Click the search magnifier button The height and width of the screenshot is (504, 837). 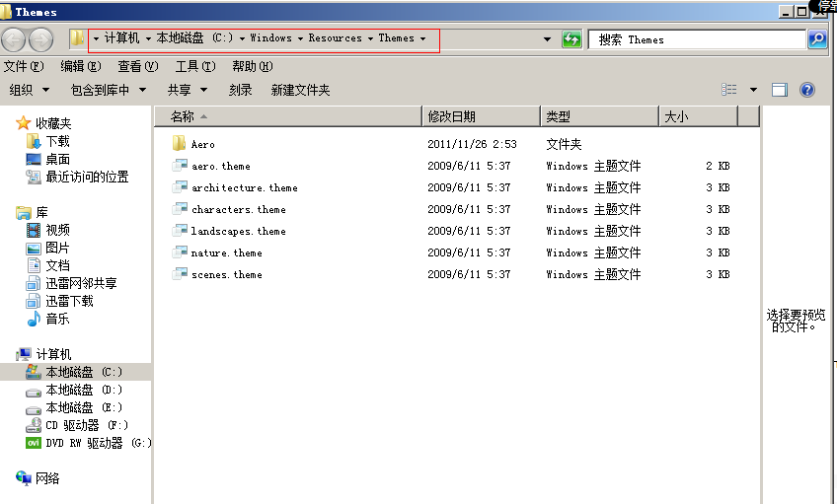point(817,38)
